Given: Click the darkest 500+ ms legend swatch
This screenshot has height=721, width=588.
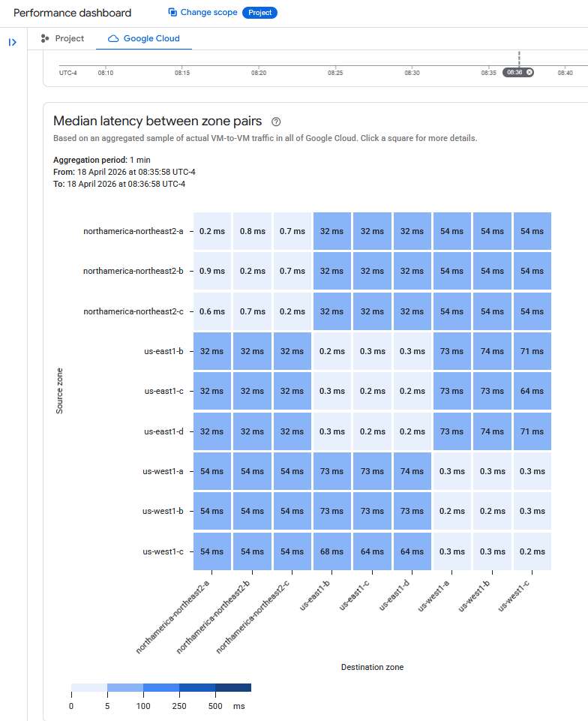Looking at the screenshot, I should pyautogui.click(x=233, y=687).
